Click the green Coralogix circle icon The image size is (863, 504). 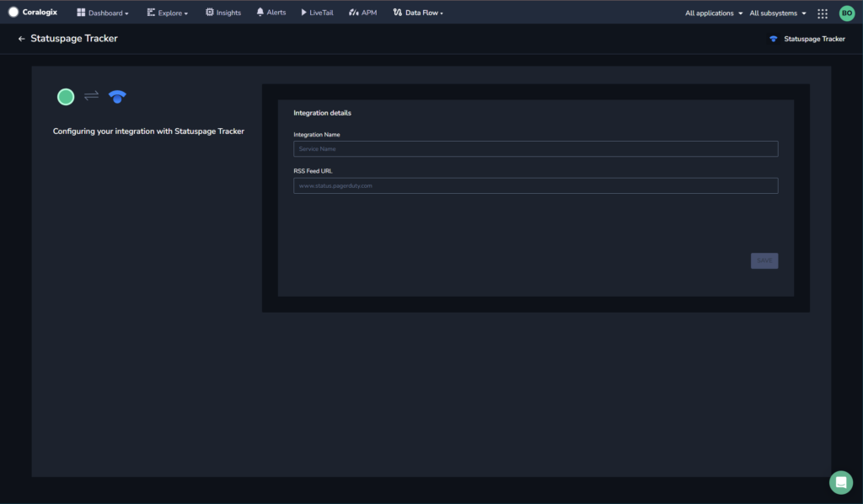click(x=66, y=97)
